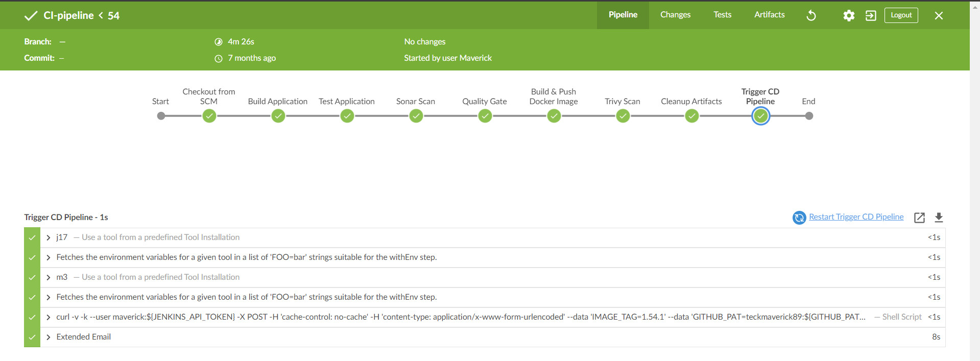Screen dimensions: 980x361
Task: Open stage log in new window icon
Action: pos(919,218)
